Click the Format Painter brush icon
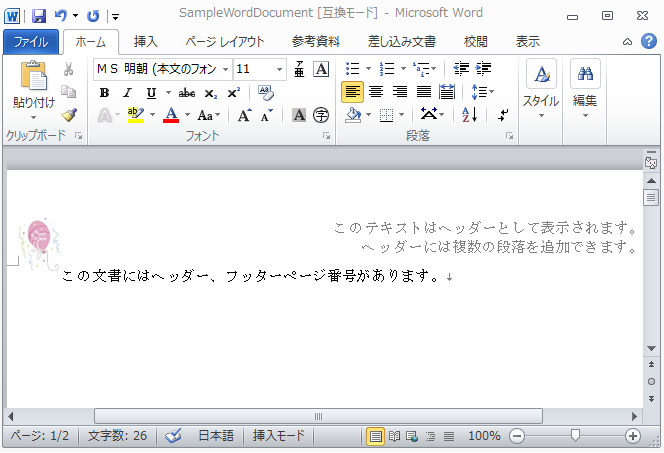This screenshot has width=664, height=453. tap(69, 115)
